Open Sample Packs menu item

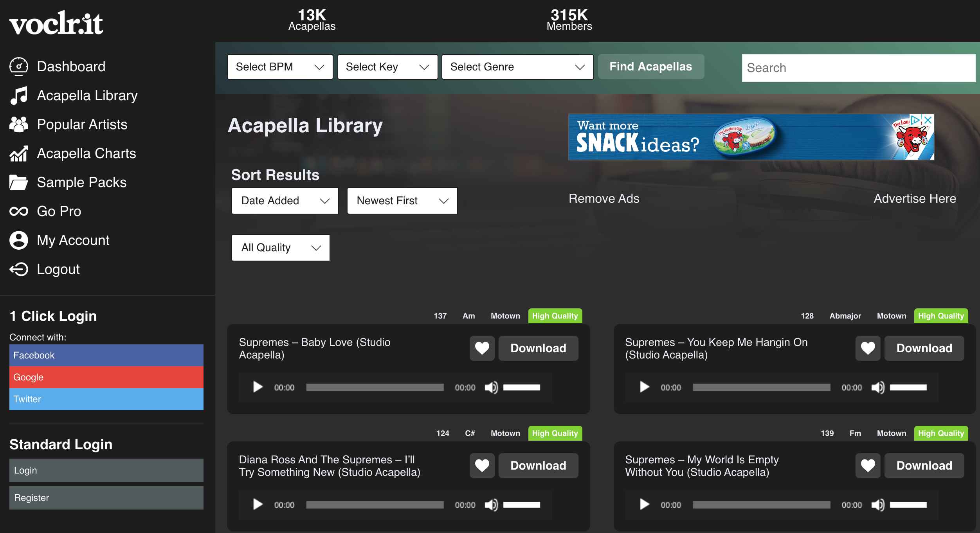82,182
